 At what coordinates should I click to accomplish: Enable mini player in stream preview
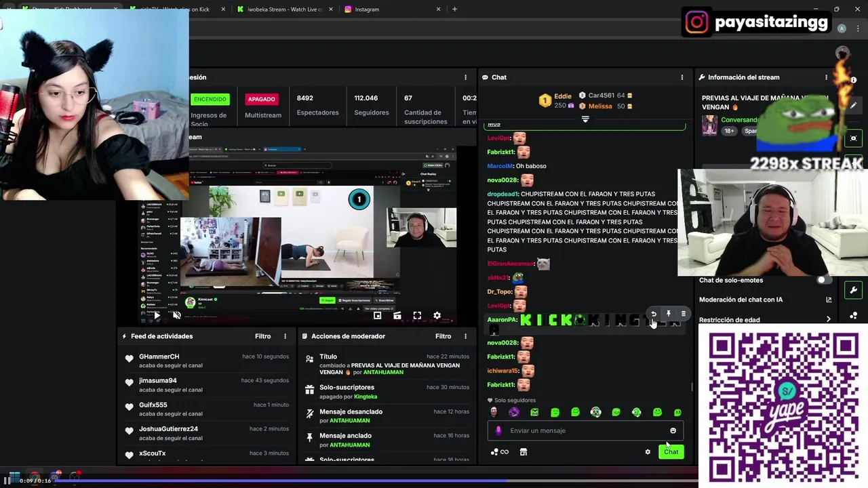click(x=378, y=315)
